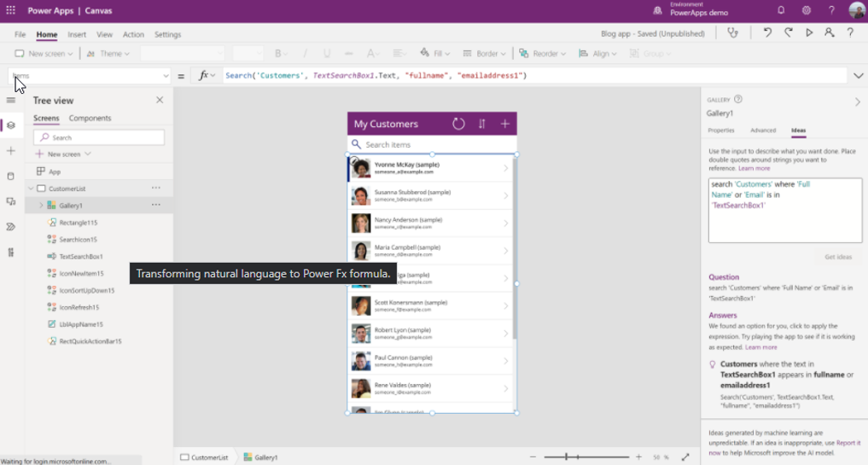Open the Theme dropdown
The width and height of the screenshot is (868, 465).
108,54
